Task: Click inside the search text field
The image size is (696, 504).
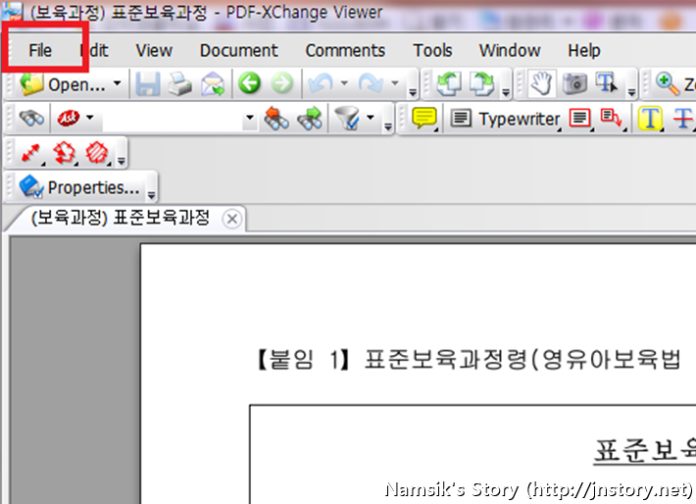Action: [170, 119]
